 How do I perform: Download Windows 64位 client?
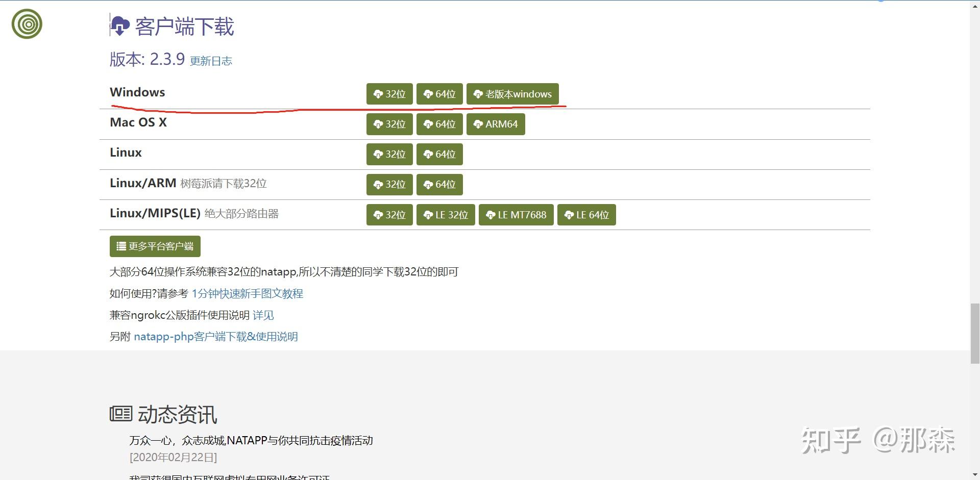[439, 94]
